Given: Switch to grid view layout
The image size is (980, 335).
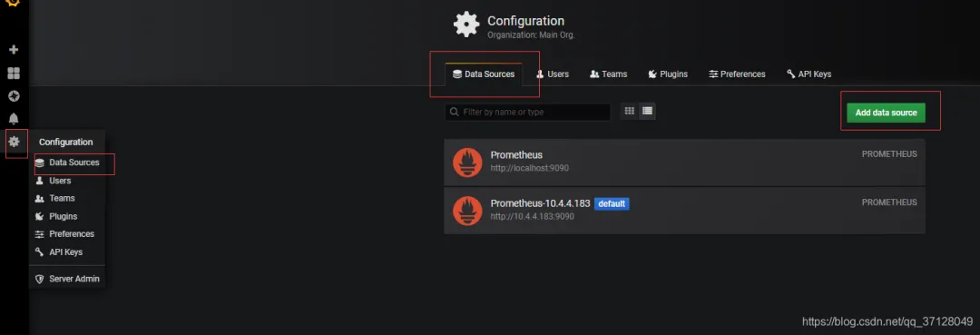Looking at the screenshot, I should point(630,112).
